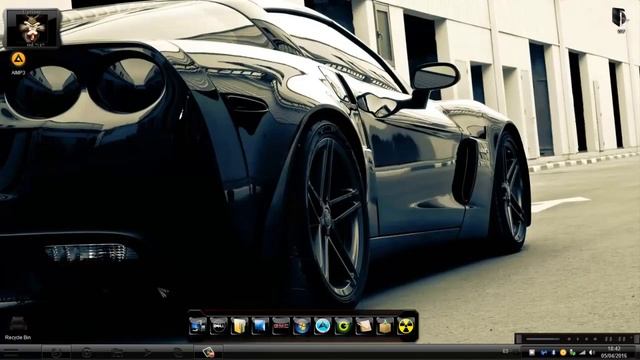Click the progress slider in the mini player bar
Viewport: 640px width, 360px height.
coord(543,339)
